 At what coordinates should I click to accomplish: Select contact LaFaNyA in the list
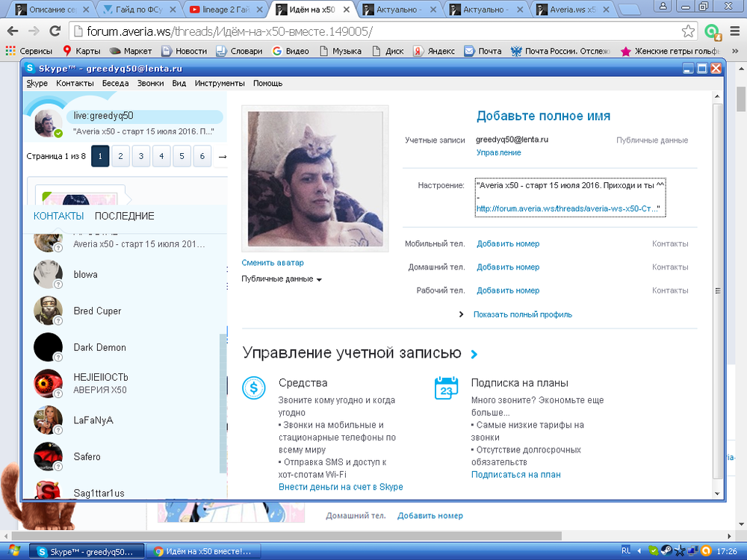[x=93, y=420]
